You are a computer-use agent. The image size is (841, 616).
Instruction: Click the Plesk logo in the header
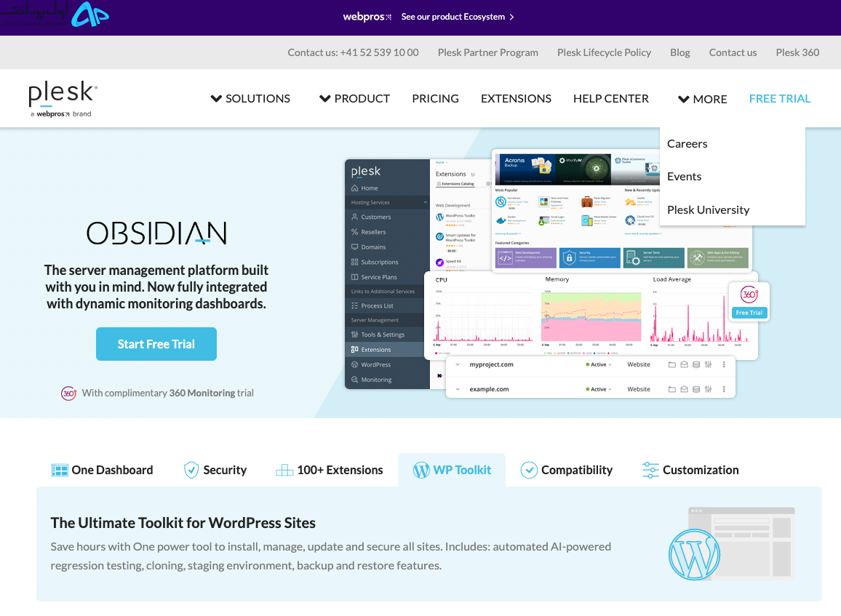(x=63, y=99)
